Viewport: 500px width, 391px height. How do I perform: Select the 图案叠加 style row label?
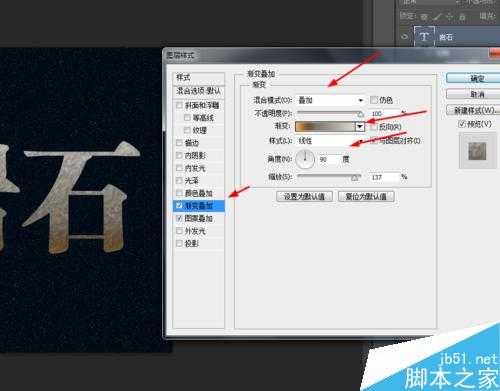click(x=199, y=218)
